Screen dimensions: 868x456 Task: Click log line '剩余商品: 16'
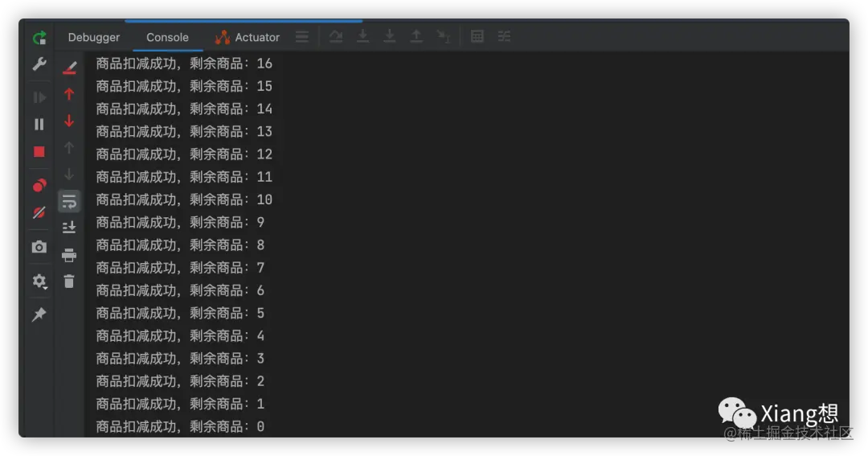184,64
